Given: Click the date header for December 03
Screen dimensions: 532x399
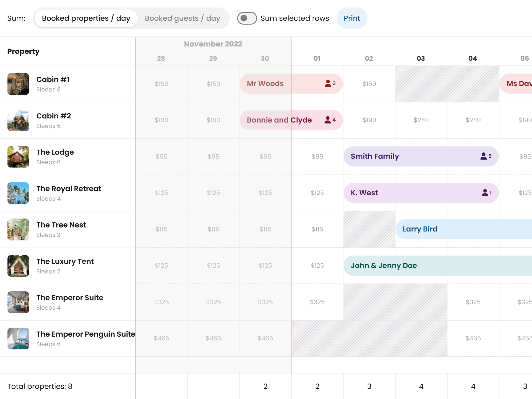Looking at the screenshot, I should (x=421, y=58).
